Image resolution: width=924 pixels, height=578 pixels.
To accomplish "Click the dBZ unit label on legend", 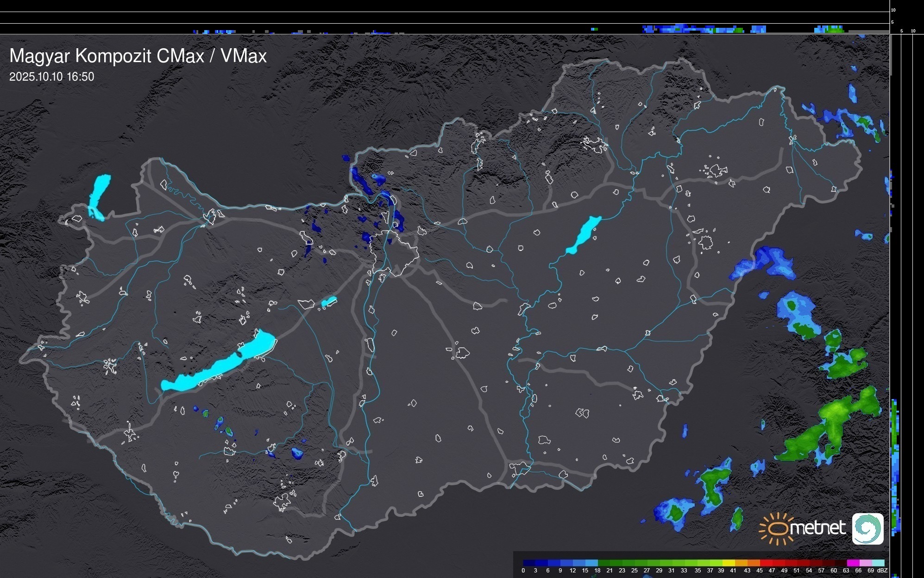I will (x=882, y=571).
